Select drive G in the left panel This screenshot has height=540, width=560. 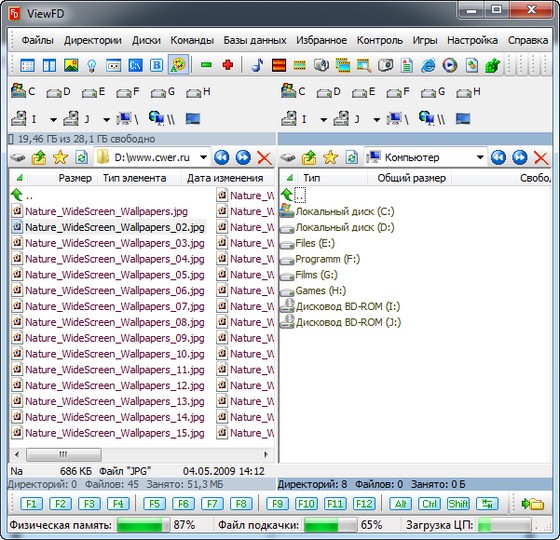coord(163,92)
